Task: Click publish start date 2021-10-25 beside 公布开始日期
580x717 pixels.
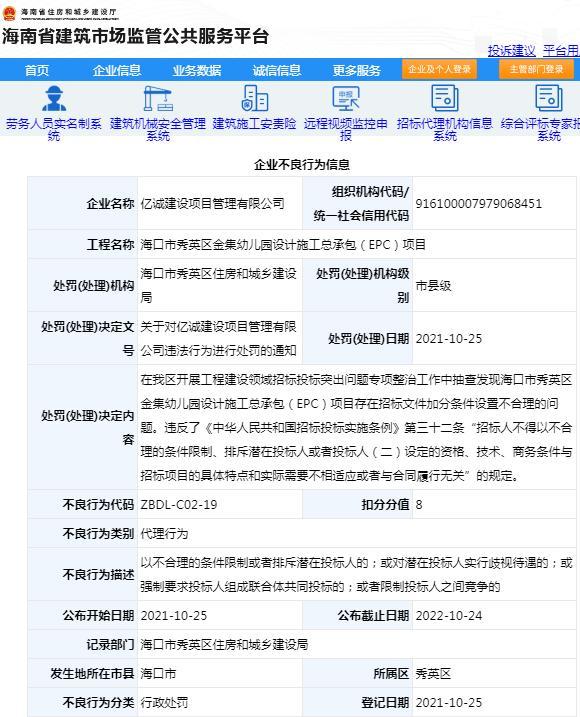Action: [x=174, y=615]
